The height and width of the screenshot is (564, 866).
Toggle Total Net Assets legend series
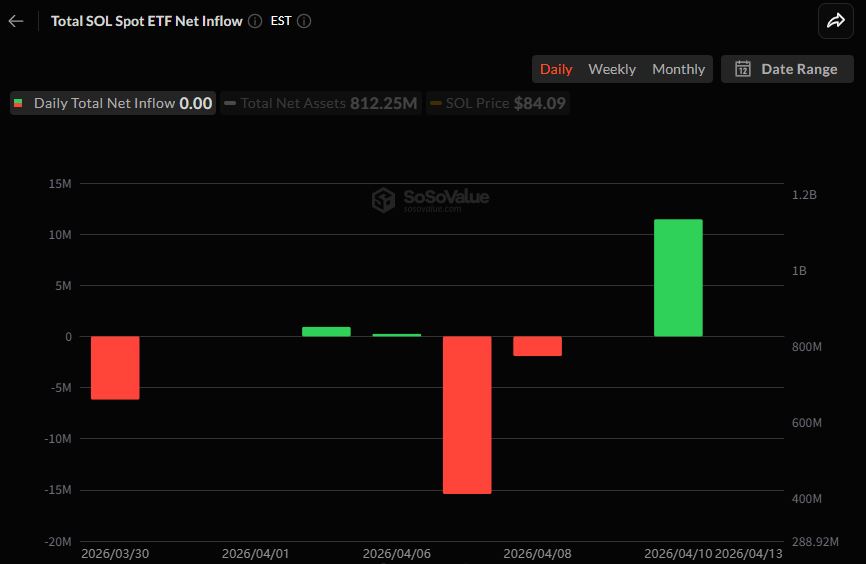(320, 103)
